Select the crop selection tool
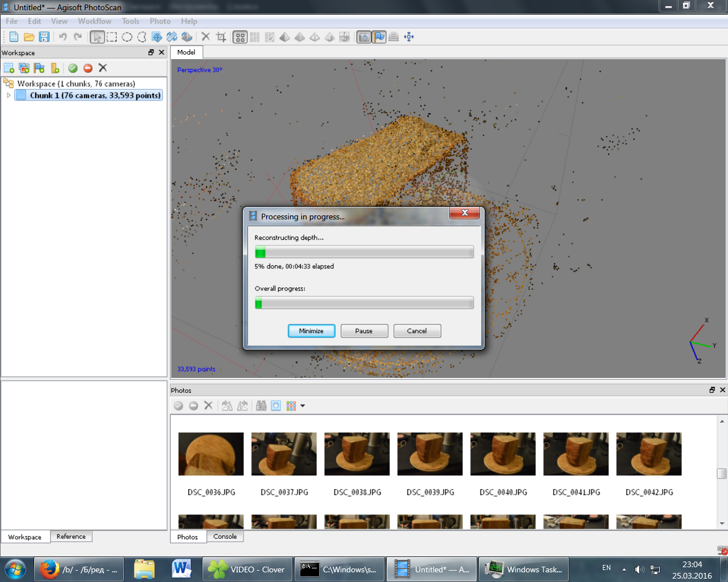 coord(221,37)
